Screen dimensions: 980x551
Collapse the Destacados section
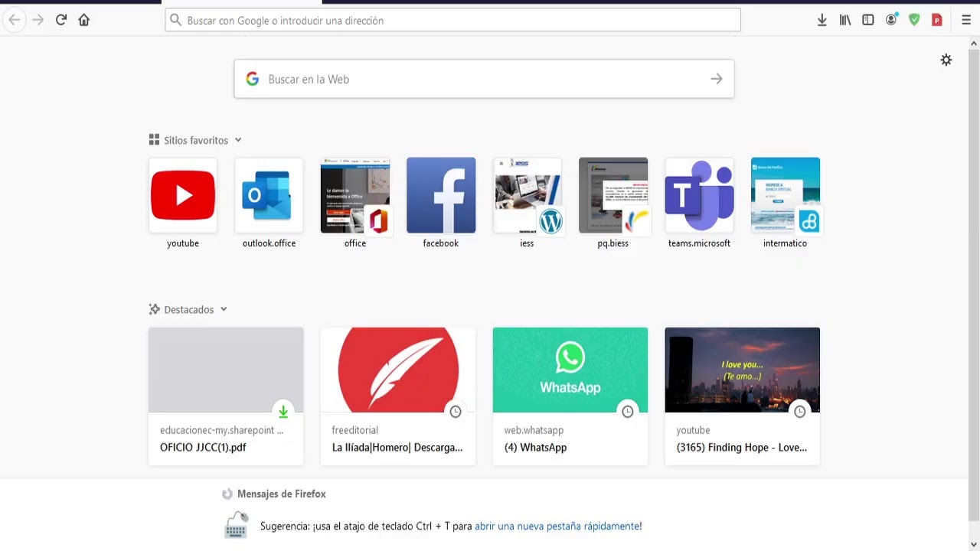tap(224, 309)
